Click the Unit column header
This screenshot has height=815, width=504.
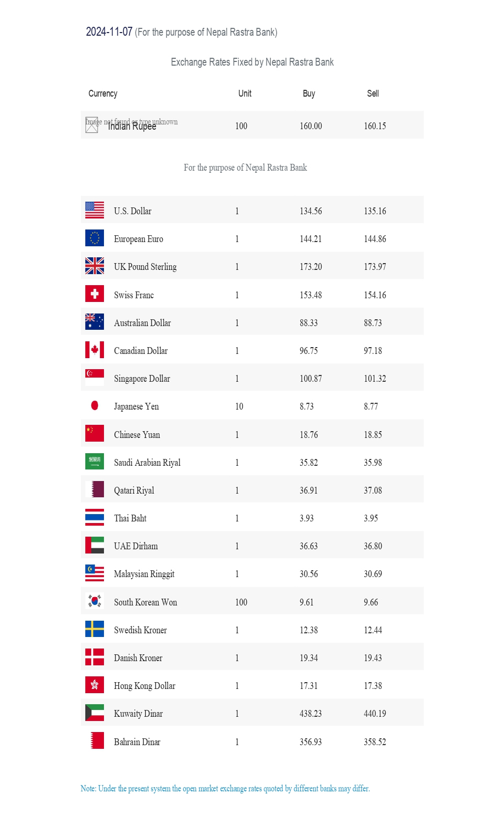pos(245,93)
